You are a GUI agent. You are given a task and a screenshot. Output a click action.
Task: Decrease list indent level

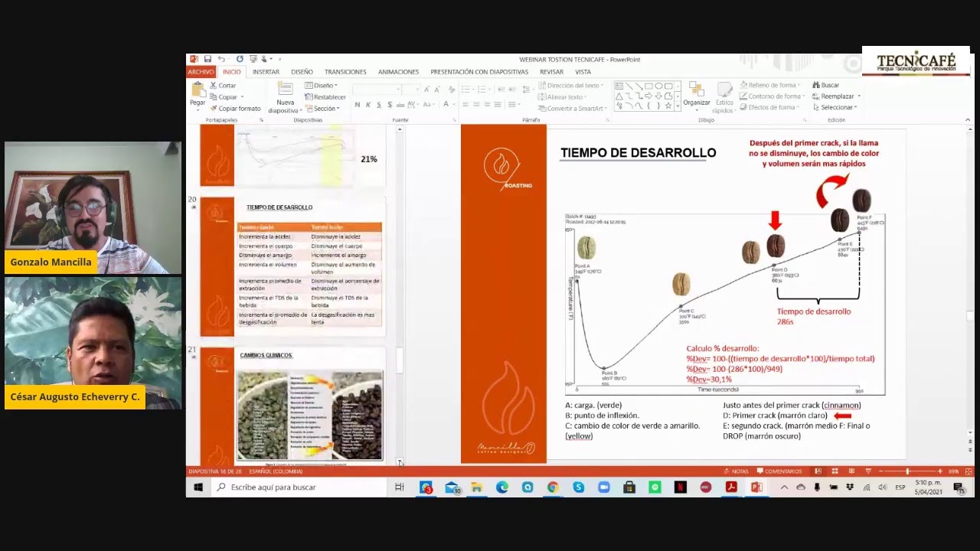point(503,90)
